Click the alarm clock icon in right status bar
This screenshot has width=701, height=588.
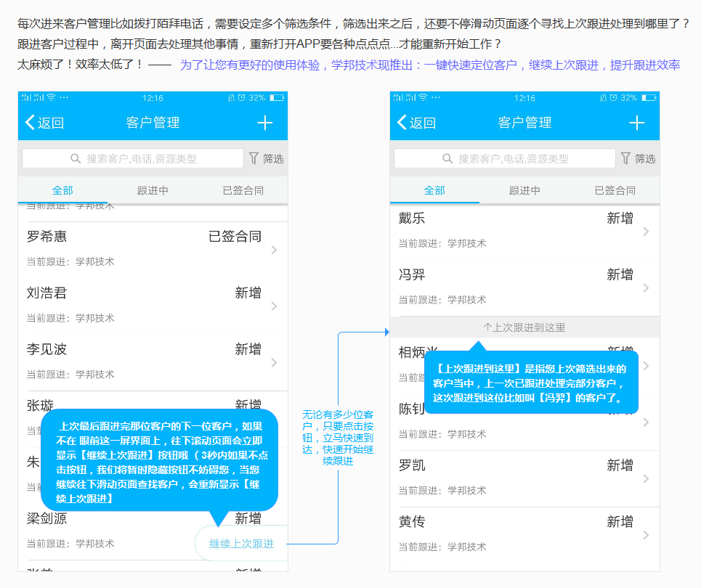613,97
